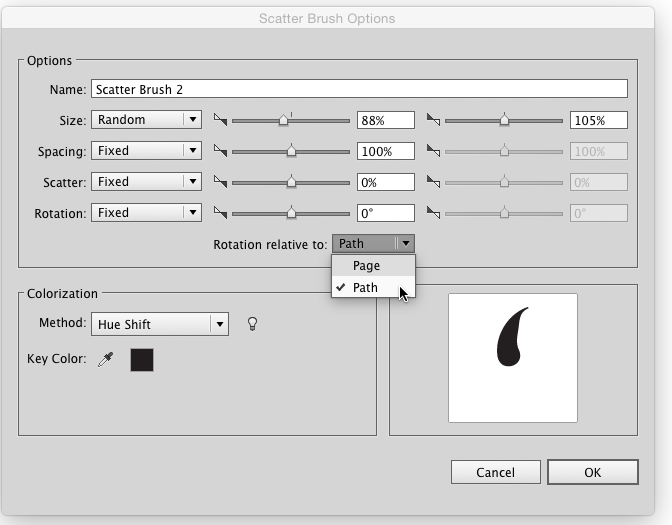Confirm with the OK button
This screenshot has height=525, width=672.
[x=593, y=472]
